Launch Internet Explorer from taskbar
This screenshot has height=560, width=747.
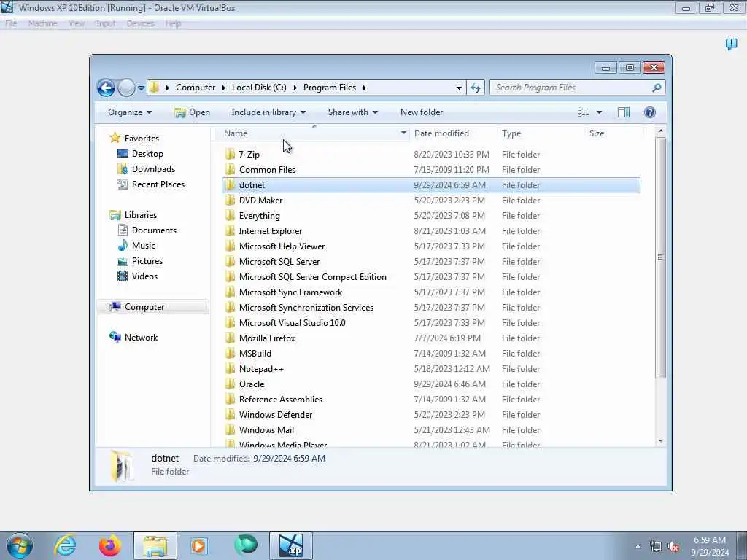pyautogui.click(x=65, y=545)
